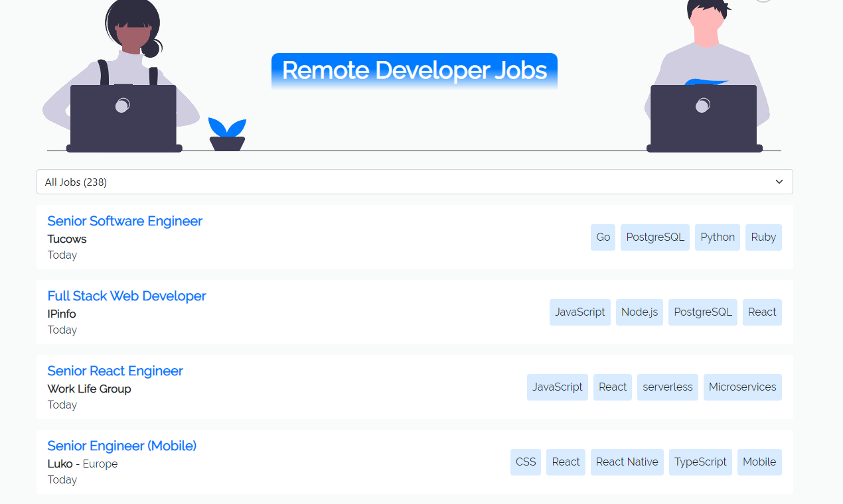Select the Mobile tag
The height and width of the screenshot is (504, 843).
pos(759,462)
